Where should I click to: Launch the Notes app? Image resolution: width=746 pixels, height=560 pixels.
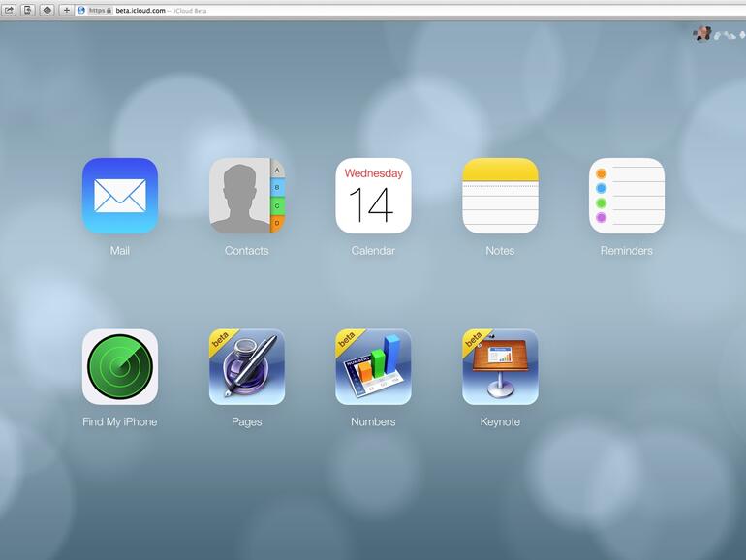click(500, 196)
